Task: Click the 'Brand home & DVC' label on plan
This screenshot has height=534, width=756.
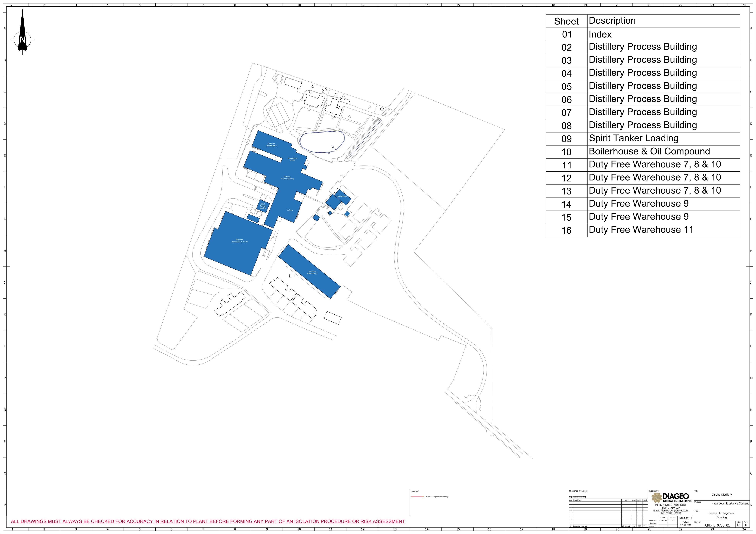Action: pyautogui.click(x=292, y=159)
